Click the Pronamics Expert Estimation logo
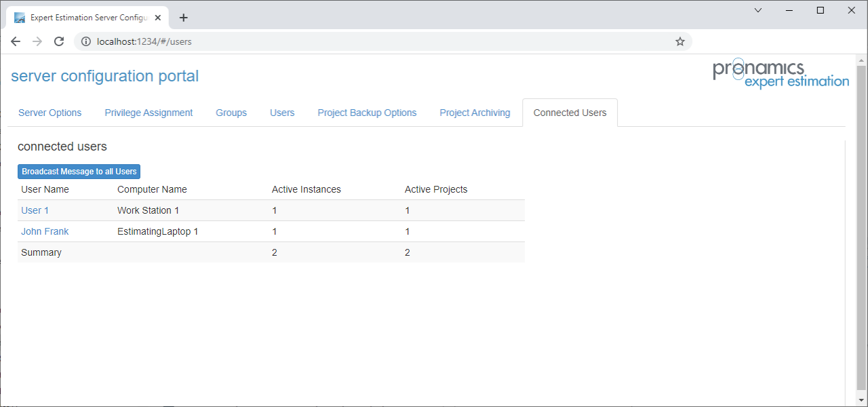 781,74
